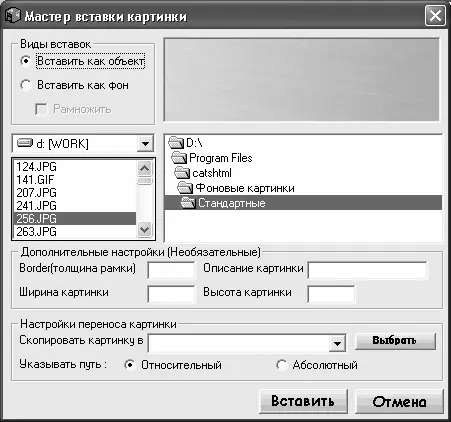Image resolution: width=451 pixels, height=422 pixels.
Task: Click the application icon in the title bar
Action: pos(13,16)
